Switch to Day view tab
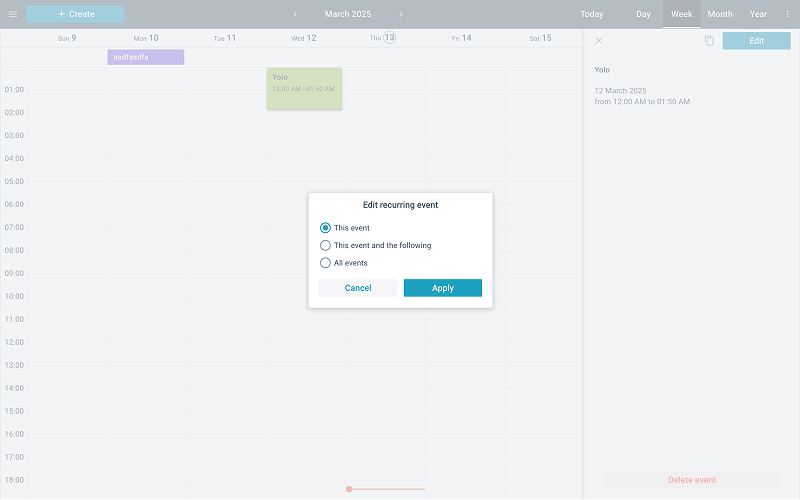800x500 pixels. [643, 14]
